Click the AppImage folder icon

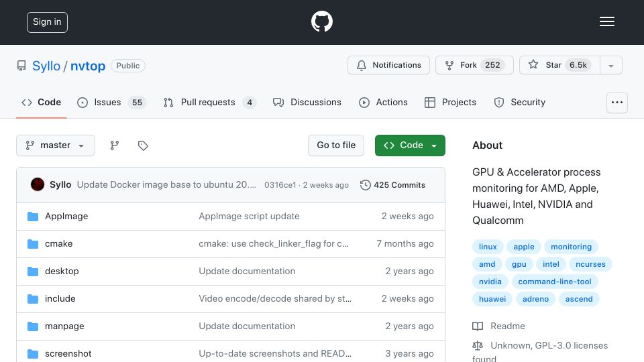[33, 217]
